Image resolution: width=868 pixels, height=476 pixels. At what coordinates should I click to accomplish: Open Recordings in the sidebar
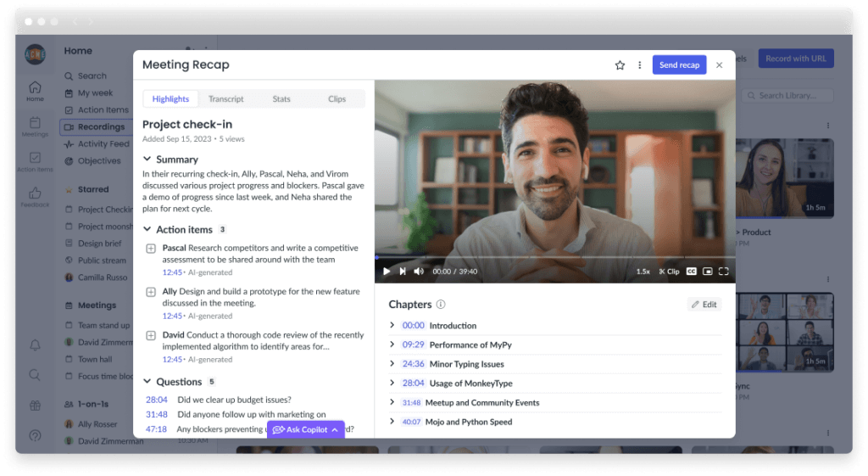97,127
